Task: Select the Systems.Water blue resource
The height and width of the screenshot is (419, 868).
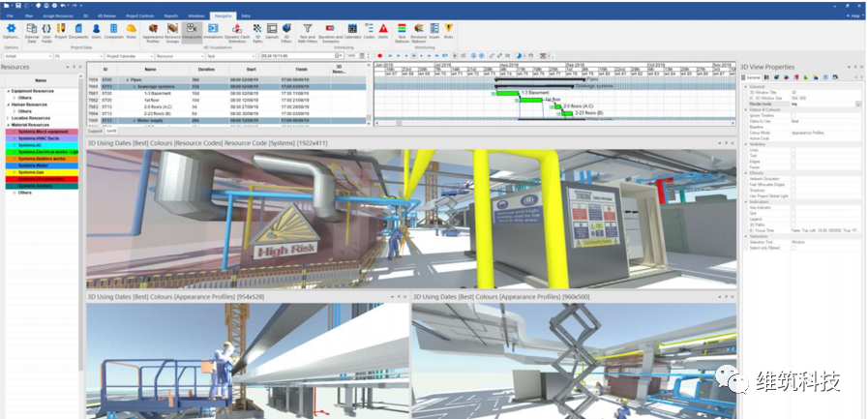Action: 42,165
